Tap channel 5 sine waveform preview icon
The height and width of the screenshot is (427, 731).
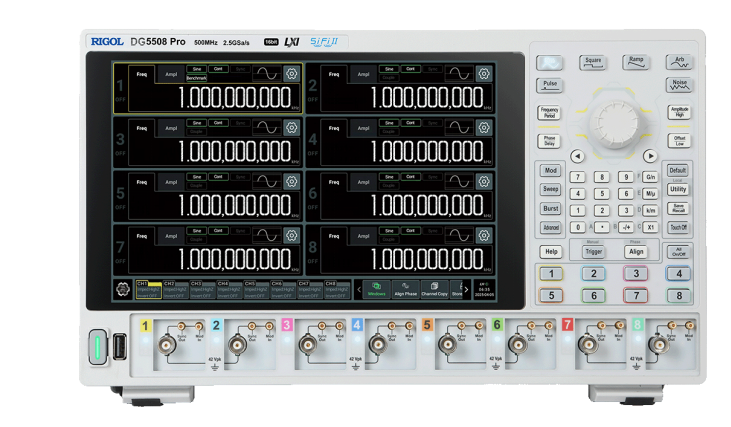click(267, 182)
